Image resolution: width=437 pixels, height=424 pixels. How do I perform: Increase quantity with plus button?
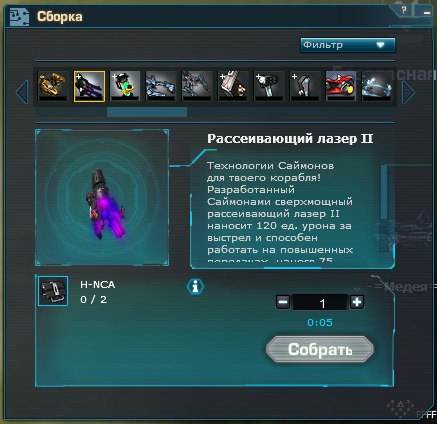click(357, 302)
